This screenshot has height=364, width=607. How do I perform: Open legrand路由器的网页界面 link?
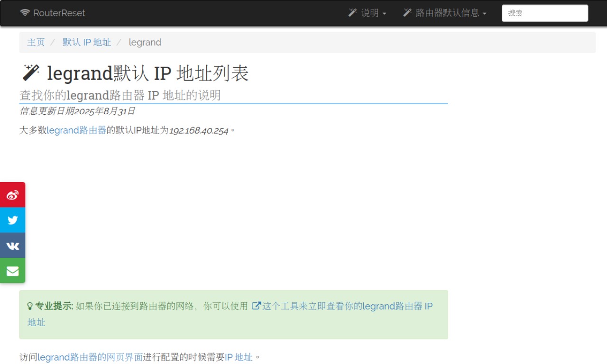coord(90,357)
